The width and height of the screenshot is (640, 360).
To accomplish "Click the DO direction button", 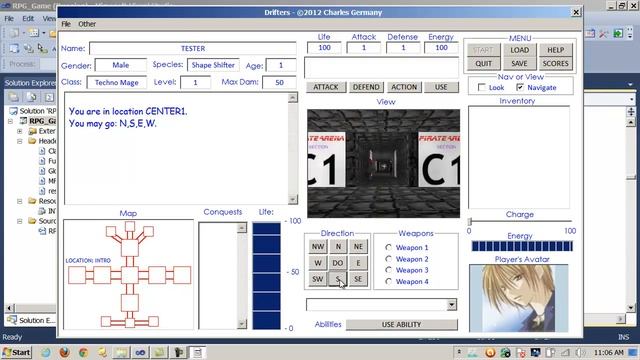I will [338, 262].
